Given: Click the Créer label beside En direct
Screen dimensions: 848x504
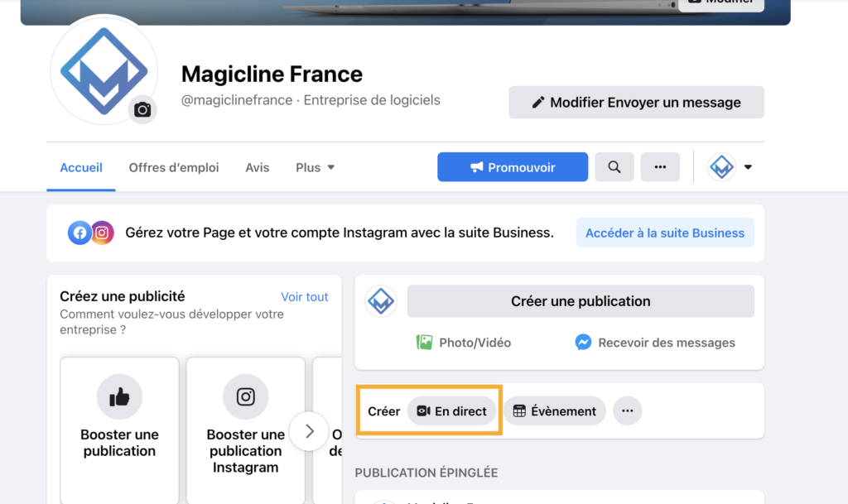Looking at the screenshot, I should (384, 411).
